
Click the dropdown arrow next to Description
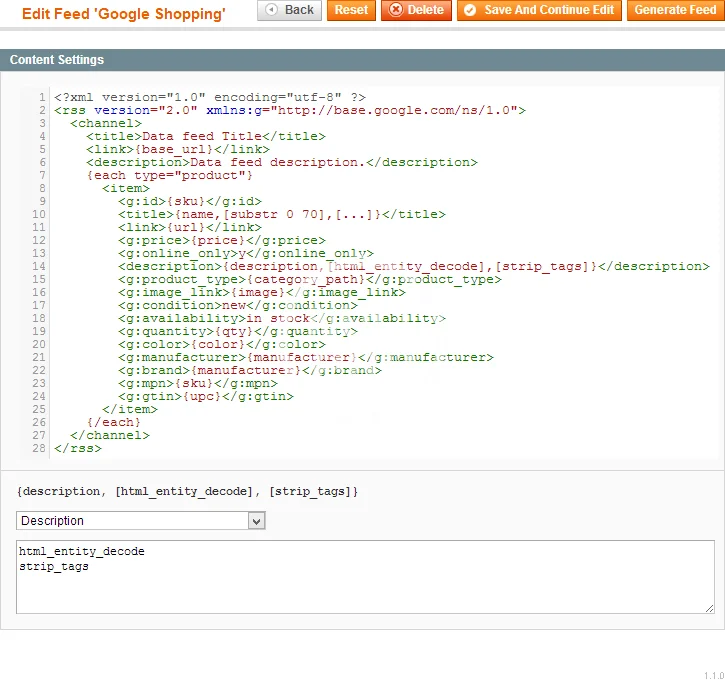(256, 521)
